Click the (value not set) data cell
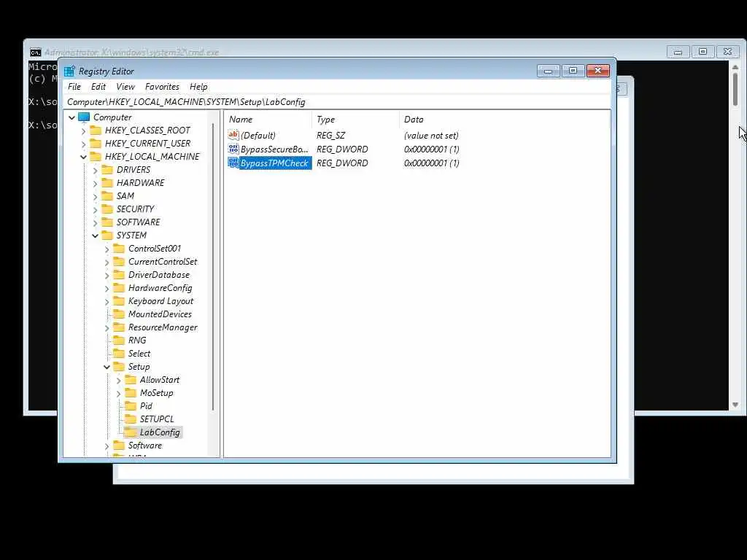 point(431,135)
